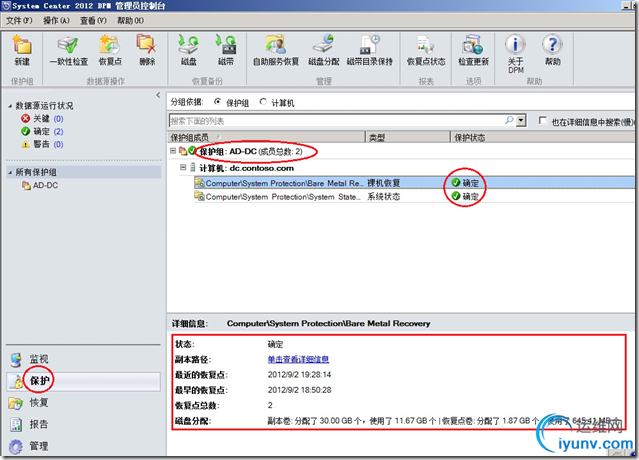Screen dimensions: 639x460
Task: Click the 裸机恢复 type cell
Action: (383, 183)
